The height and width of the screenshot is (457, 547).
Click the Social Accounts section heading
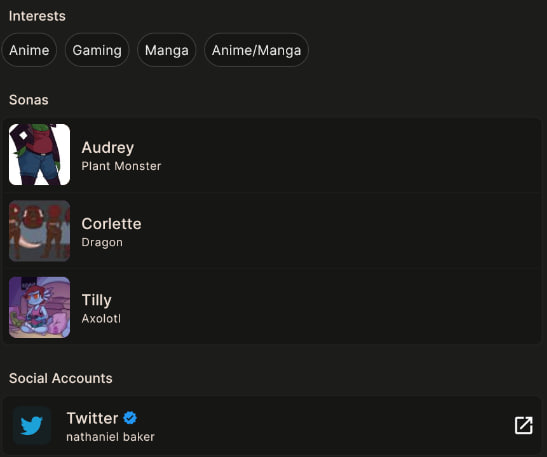click(x=61, y=379)
